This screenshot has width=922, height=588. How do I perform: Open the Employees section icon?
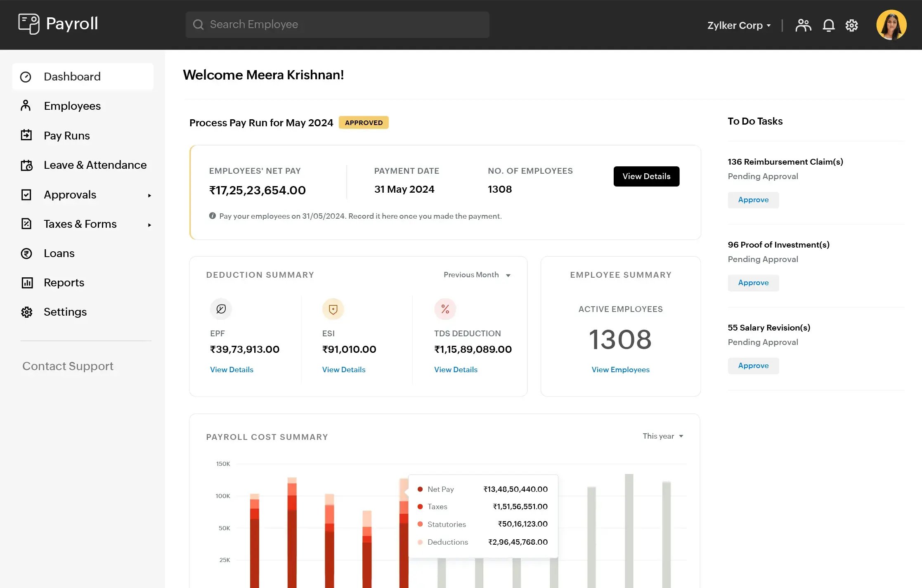tap(26, 106)
